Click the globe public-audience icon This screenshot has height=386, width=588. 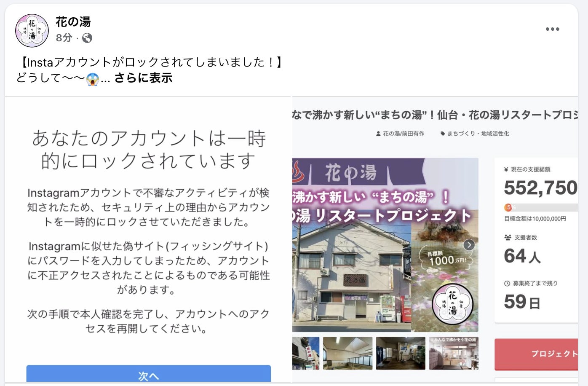click(87, 38)
